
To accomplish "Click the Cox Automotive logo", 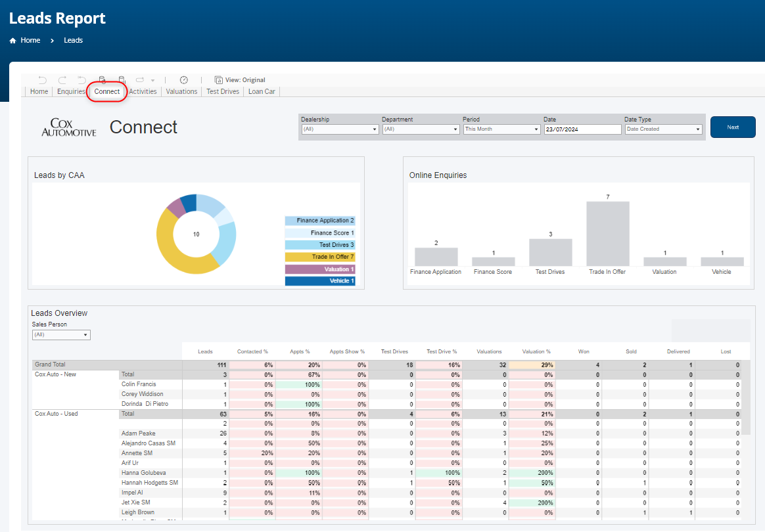I will coord(69,127).
